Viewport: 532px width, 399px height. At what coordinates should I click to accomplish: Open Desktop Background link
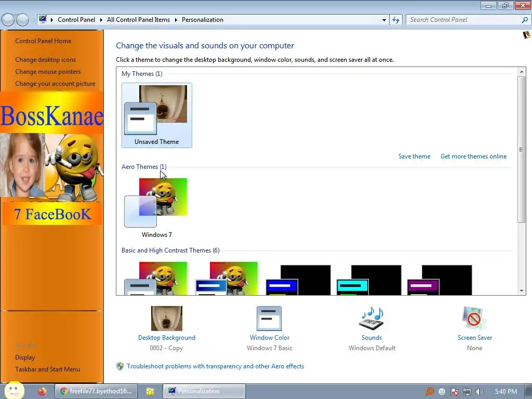click(x=167, y=338)
